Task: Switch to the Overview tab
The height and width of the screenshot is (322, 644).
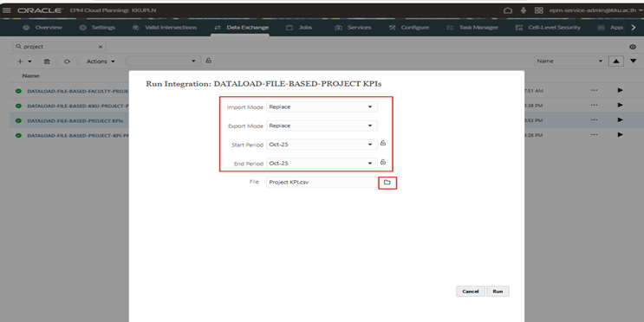Action: tap(42, 28)
